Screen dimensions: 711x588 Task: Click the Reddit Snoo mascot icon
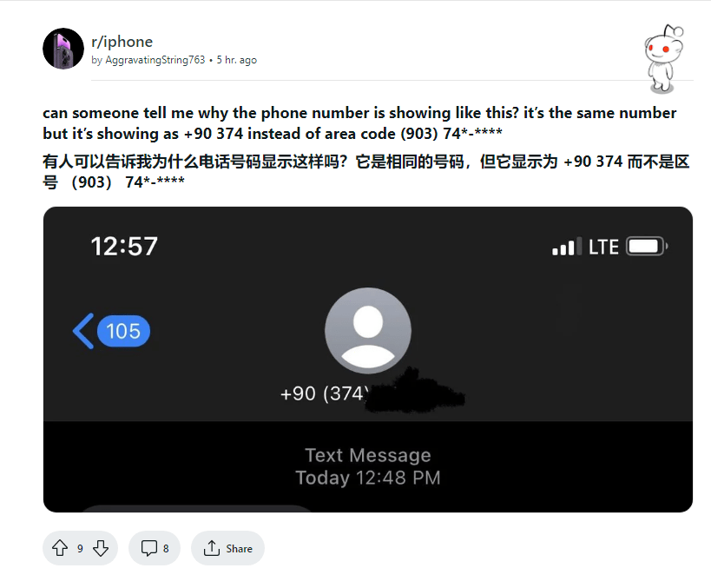[664, 56]
